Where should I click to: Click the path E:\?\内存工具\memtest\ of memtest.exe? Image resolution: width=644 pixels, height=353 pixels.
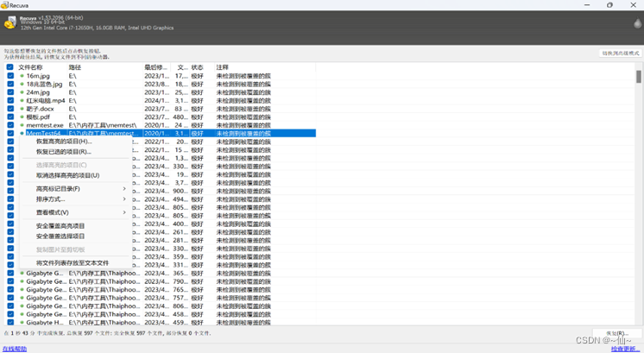pos(102,125)
